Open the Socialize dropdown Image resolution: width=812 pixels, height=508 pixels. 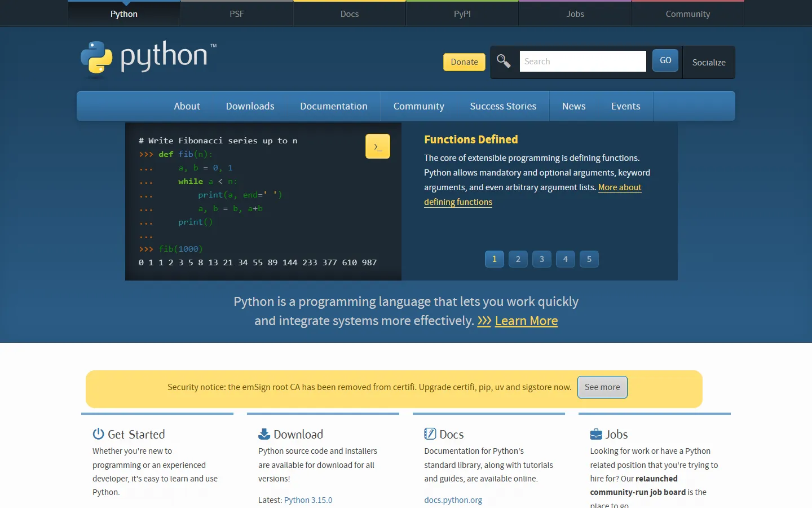(x=709, y=62)
